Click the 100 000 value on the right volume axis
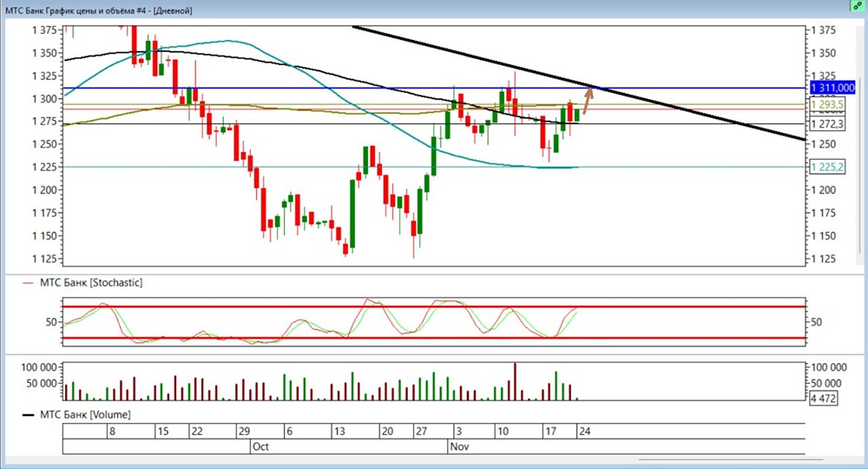Screen dimensions: 868x469 [829, 367]
